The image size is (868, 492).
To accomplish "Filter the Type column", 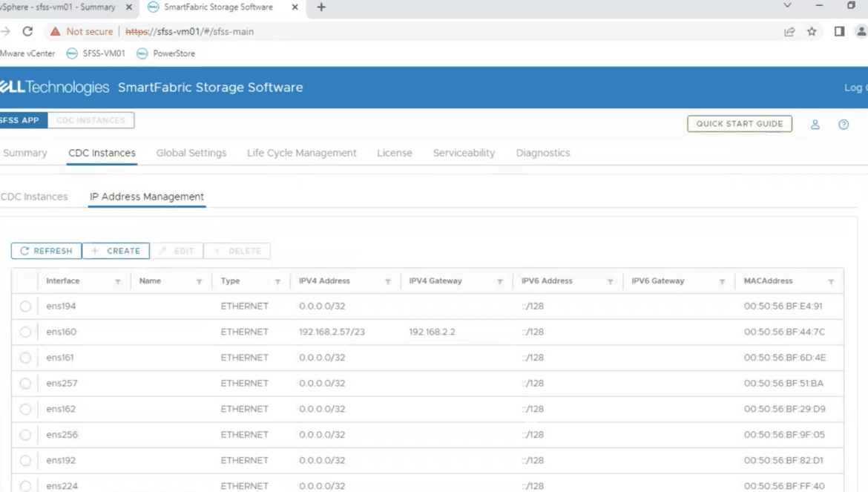I will coord(277,282).
